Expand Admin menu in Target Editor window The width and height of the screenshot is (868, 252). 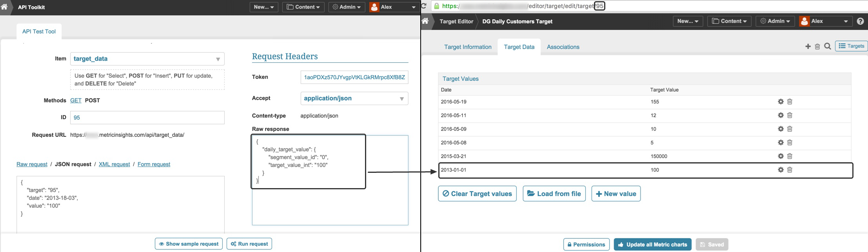(x=775, y=21)
